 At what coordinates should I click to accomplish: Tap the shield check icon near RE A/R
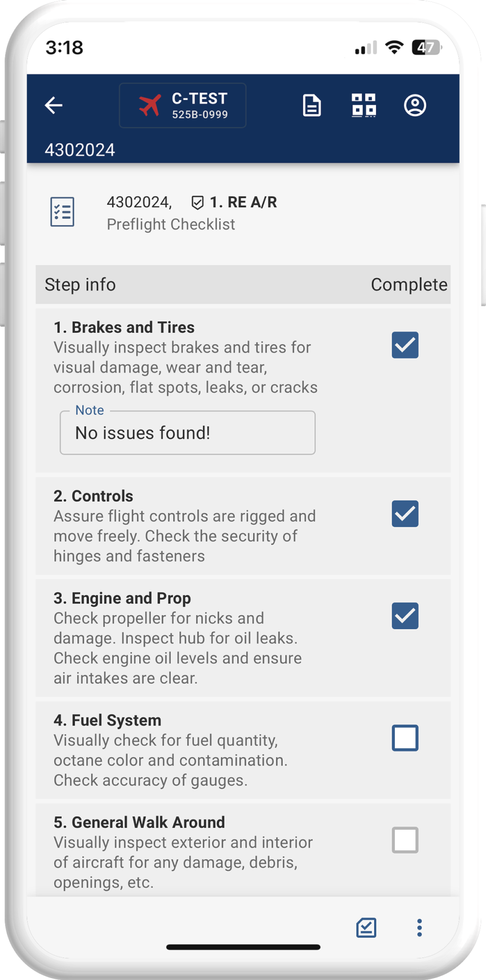[x=197, y=203]
